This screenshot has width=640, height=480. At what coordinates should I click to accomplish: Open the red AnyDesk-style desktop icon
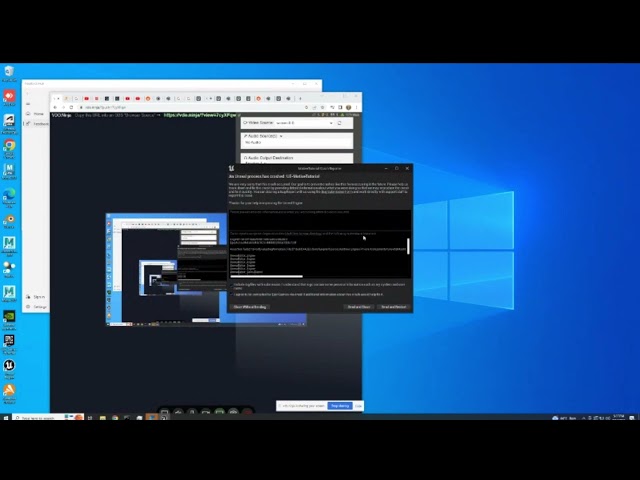click(9, 98)
